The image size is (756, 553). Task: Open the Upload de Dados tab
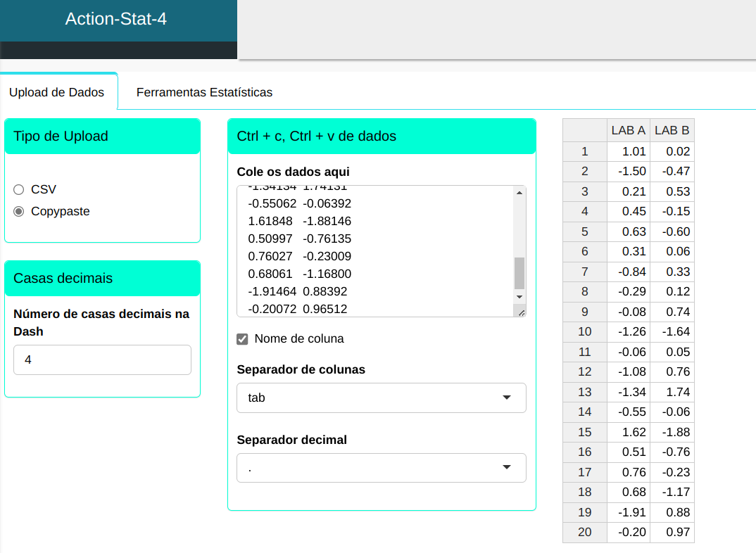(57, 92)
